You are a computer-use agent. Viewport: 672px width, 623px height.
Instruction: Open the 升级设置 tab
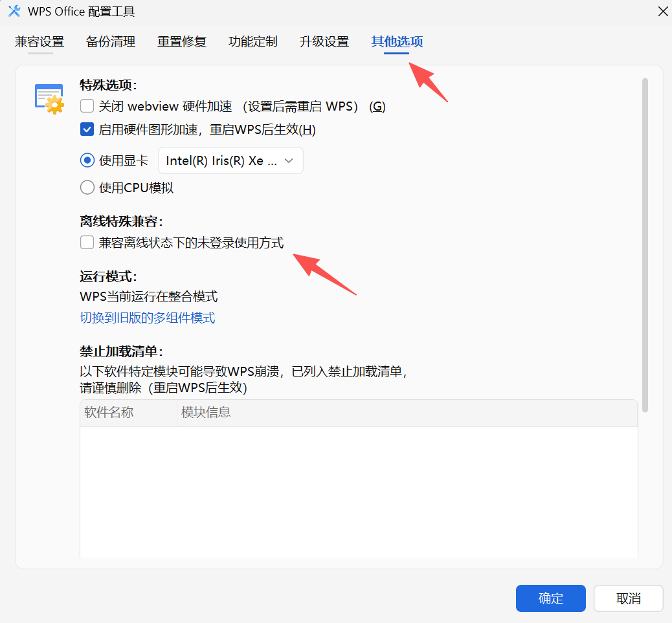(324, 41)
